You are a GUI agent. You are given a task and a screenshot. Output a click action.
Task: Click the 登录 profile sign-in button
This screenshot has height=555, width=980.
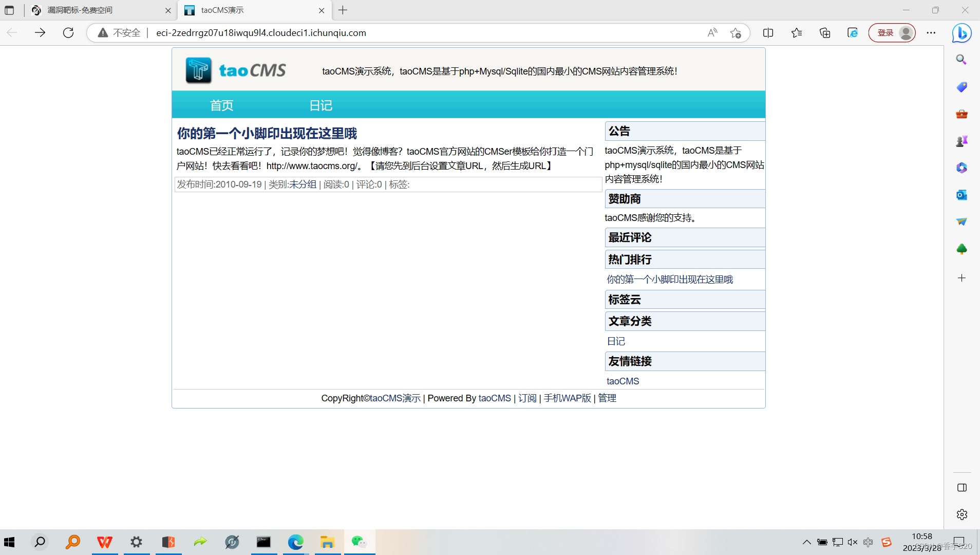point(892,33)
